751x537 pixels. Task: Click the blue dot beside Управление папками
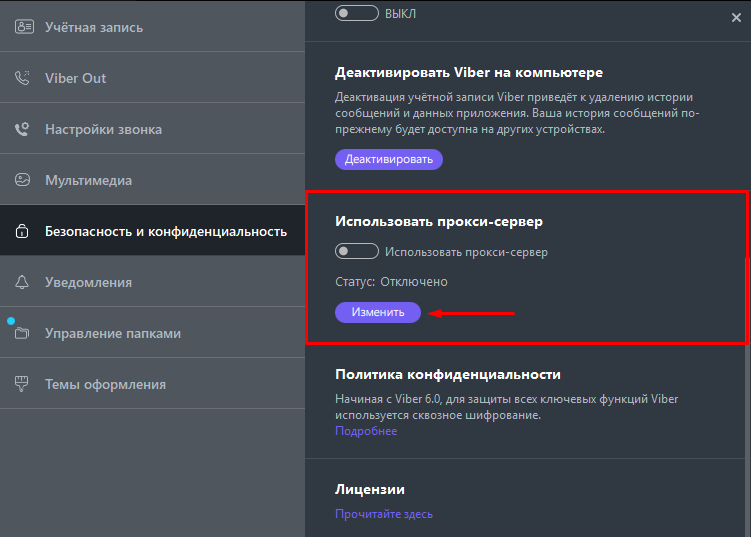coord(11,321)
